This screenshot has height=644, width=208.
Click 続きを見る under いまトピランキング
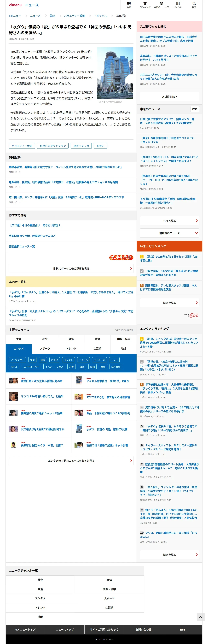pyautogui.click(x=169, y=303)
